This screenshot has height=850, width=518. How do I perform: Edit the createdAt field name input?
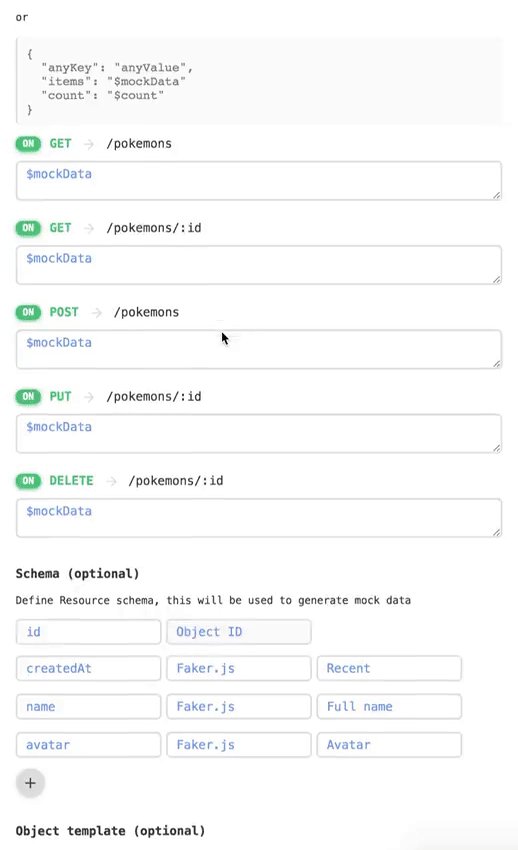pos(88,668)
